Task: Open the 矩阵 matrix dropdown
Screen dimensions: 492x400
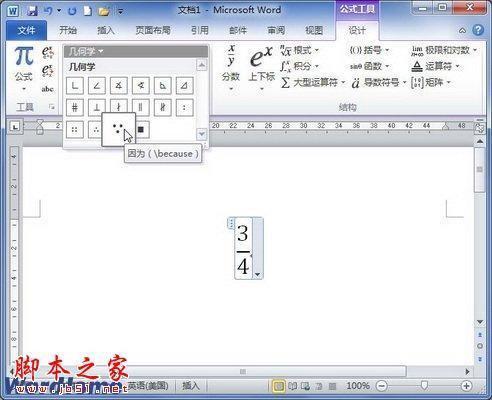Action: [431, 82]
